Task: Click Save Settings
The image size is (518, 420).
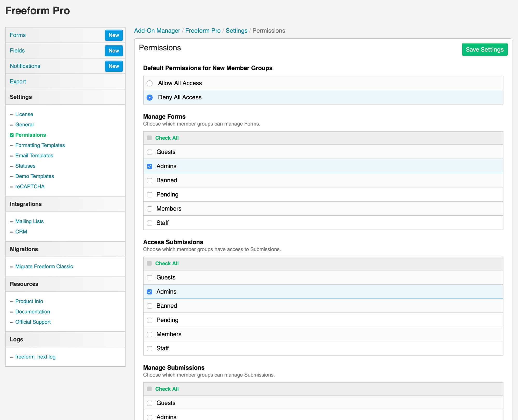Action: [484, 49]
